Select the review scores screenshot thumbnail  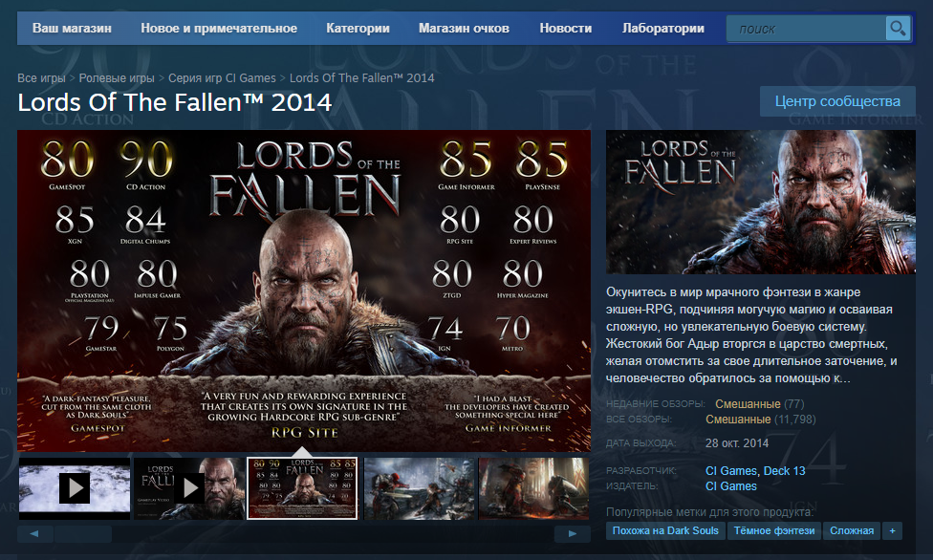pyautogui.click(x=302, y=488)
